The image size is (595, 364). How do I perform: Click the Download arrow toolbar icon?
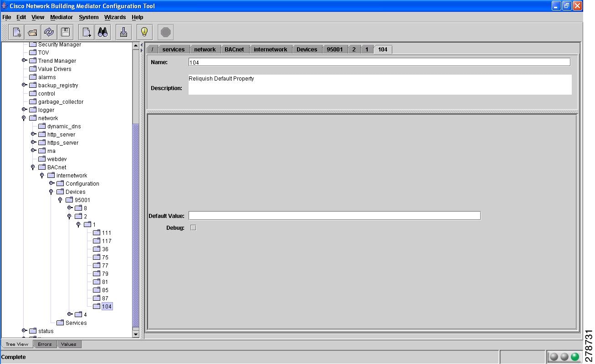click(123, 32)
